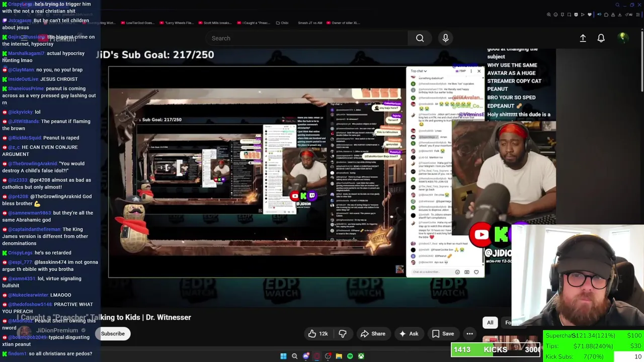Switch to Opera GX in taskbar

click(x=317, y=356)
